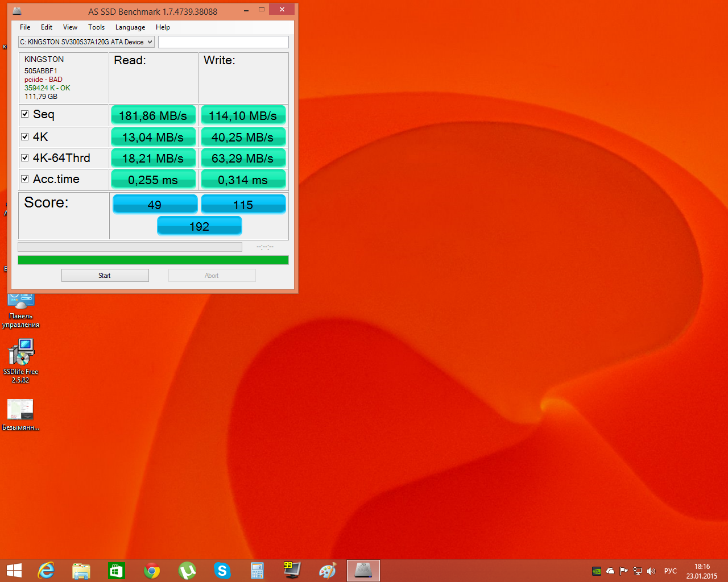Click the elapsed time readout --:--:--
This screenshot has width=728, height=582.
tap(265, 247)
